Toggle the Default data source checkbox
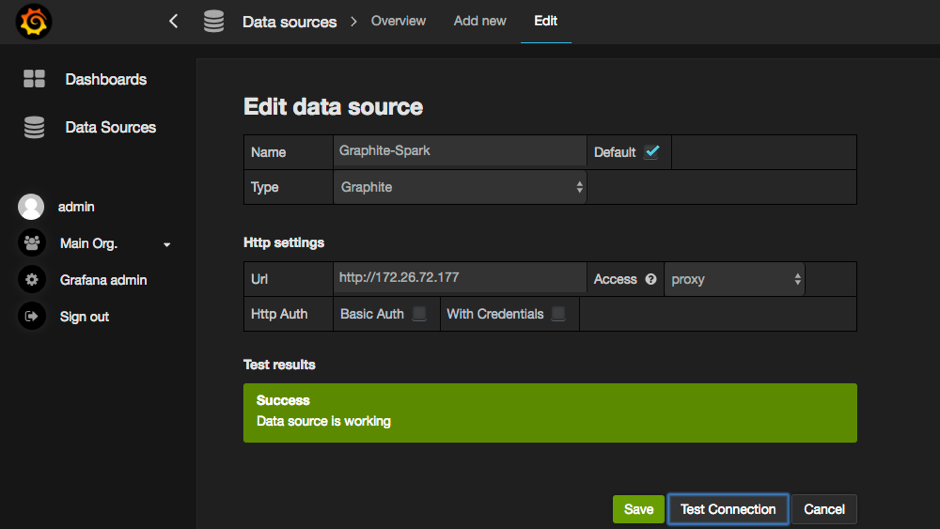Screen dimensions: 940x529 click(652, 152)
